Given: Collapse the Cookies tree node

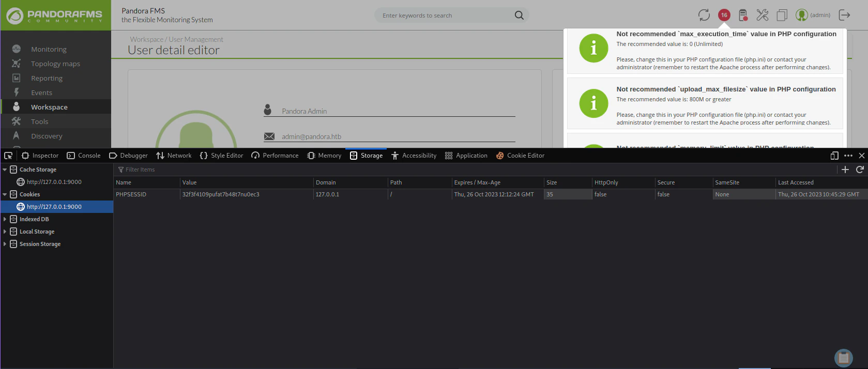Looking at the screenshot, I should click(x=5, y=194).
